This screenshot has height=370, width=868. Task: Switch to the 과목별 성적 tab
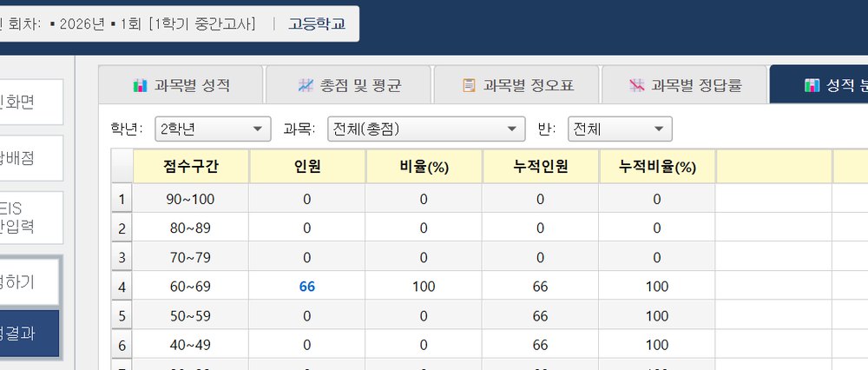point(181,85)
